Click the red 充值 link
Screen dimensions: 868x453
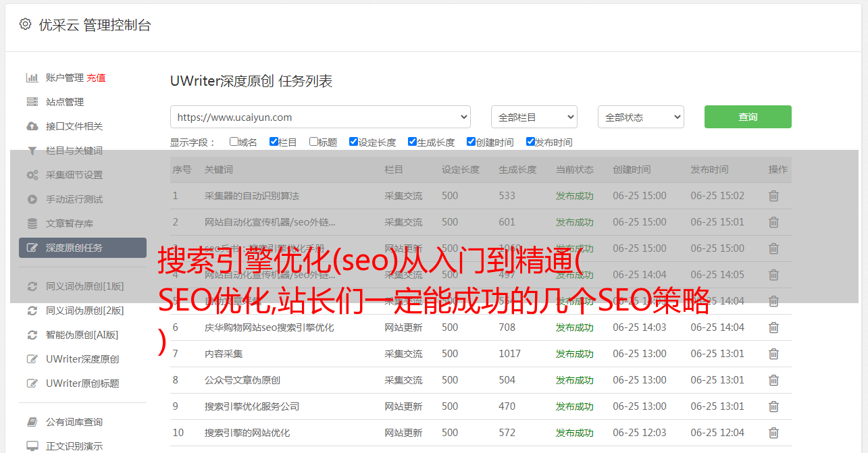tap(96, 78)
